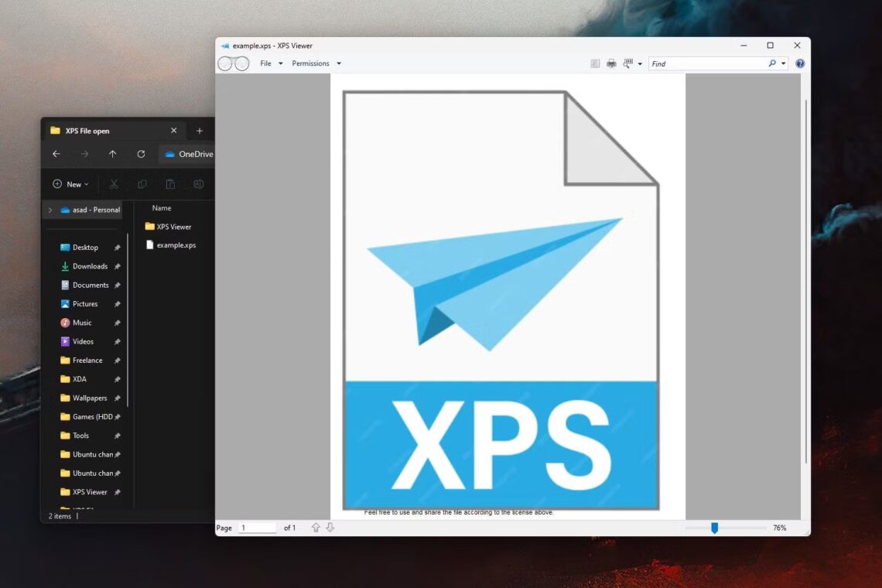Image resolution: width=882 pixels, height=588 pixels.
Task: Select the Print icon in XPS Viewer toolbar
Action: [611, 63]
